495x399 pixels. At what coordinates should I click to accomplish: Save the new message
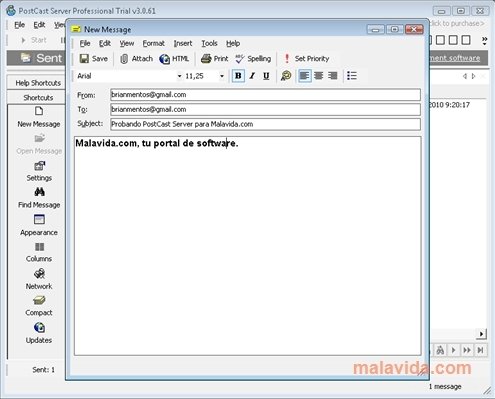point(94,59)
